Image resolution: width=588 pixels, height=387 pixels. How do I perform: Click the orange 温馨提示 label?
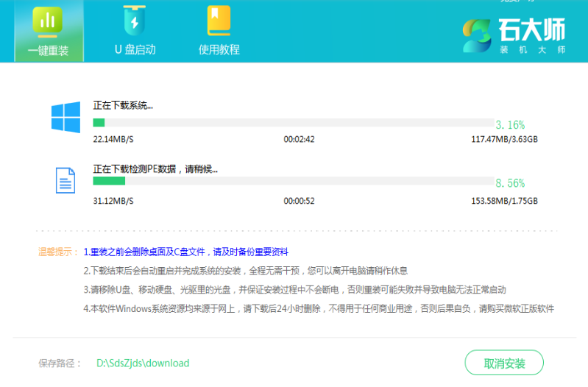click(58, 252)
